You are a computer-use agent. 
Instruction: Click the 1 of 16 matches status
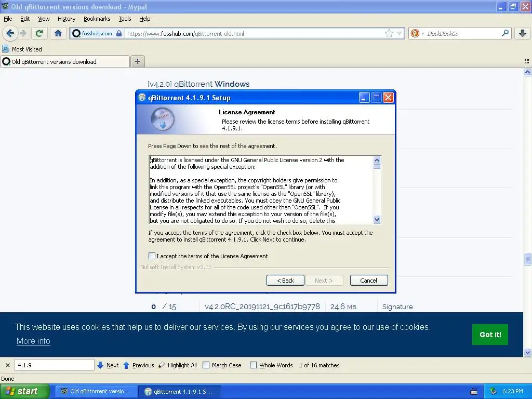pos(320,365)
